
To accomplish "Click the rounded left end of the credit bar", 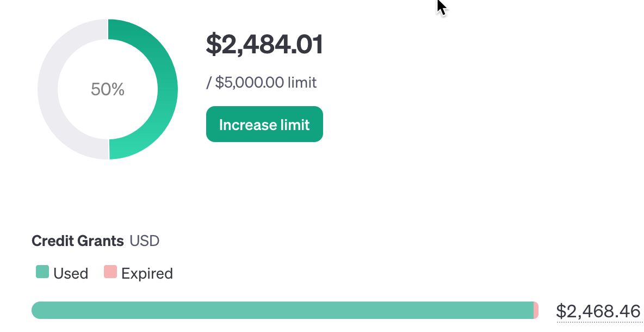I will 37,310.
